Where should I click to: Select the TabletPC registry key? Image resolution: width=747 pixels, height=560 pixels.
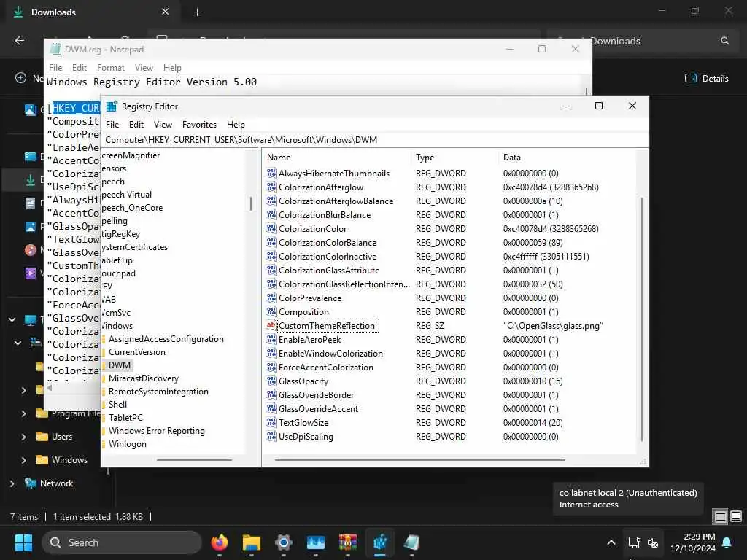pos(125,418)
